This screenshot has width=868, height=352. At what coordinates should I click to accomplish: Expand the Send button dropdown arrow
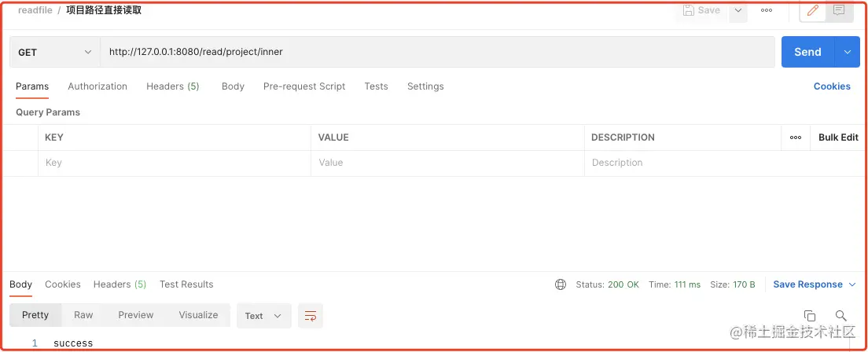[848, 52]
